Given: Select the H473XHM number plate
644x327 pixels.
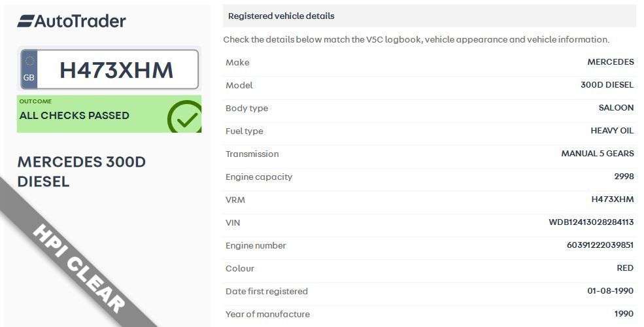Looking at the screenshot, I should pos(116,70).
